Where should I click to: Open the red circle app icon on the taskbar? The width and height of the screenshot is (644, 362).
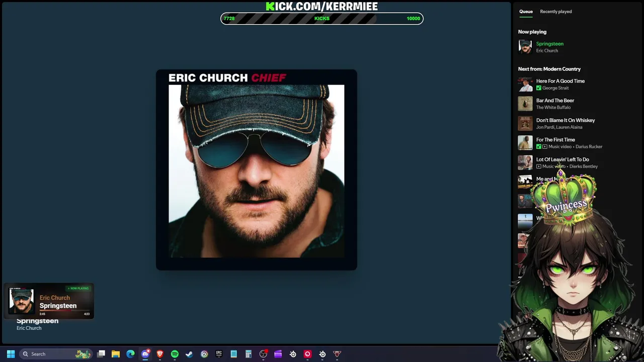[307, 354]
